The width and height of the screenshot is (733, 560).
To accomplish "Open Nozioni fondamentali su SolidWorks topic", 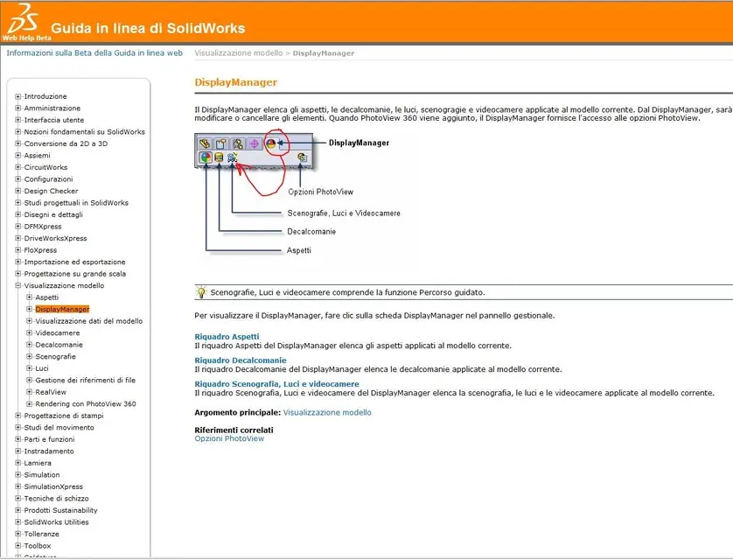I will (x=85, y=132).
